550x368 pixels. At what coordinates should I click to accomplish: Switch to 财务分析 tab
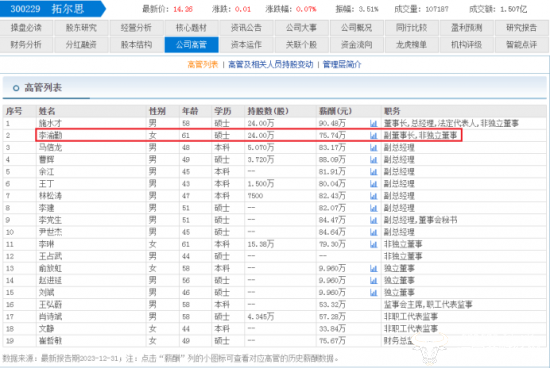(26, 45)
